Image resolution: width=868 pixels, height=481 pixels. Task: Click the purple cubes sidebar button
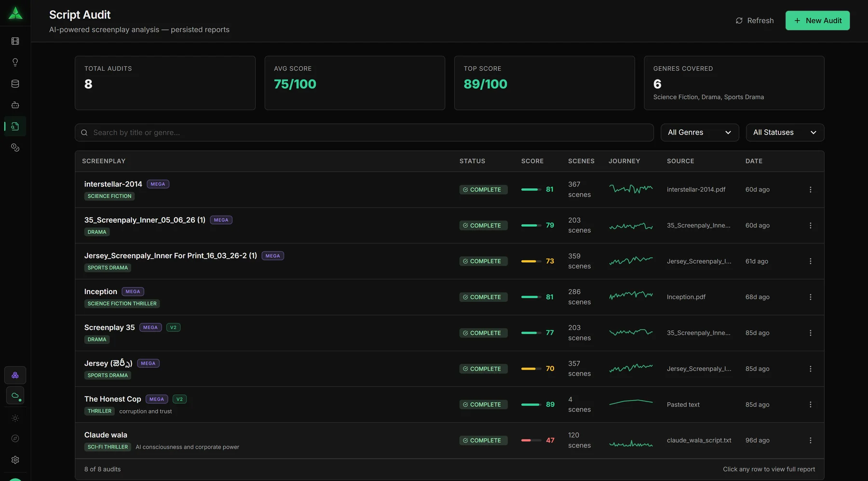tap(15, 375)
